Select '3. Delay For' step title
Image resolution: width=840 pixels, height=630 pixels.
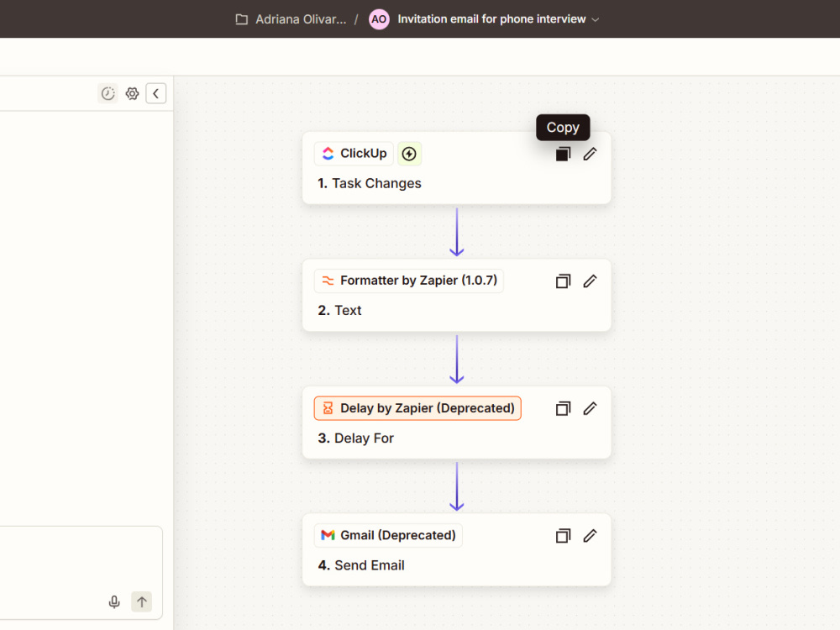355,438
